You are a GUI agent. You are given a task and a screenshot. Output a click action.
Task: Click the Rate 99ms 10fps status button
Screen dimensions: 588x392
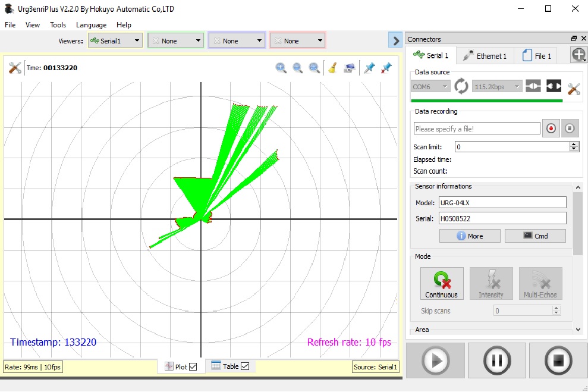pyautogui.click(x=33, y=367)
